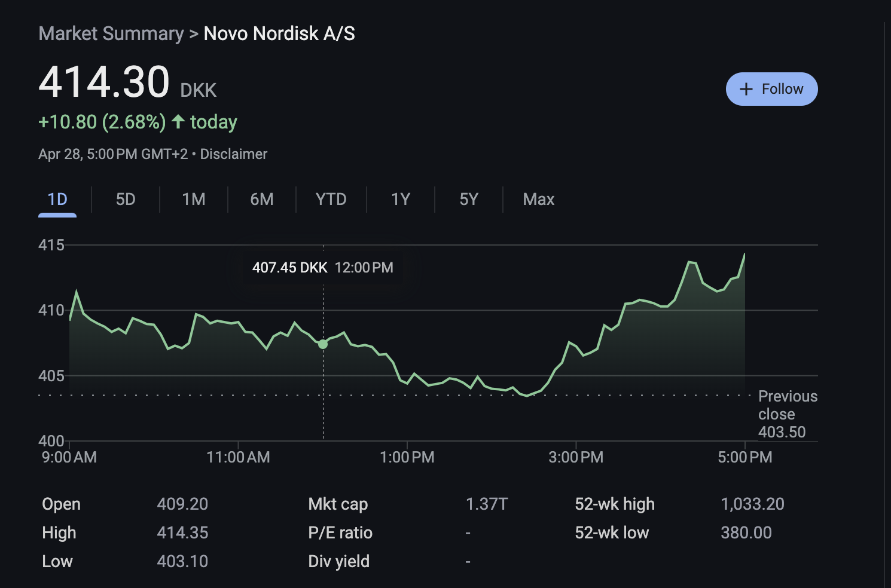Click the Low label in stats
The height and width of the screenshot is (588, 891).
pyautogui.click(x=57, y=561)
